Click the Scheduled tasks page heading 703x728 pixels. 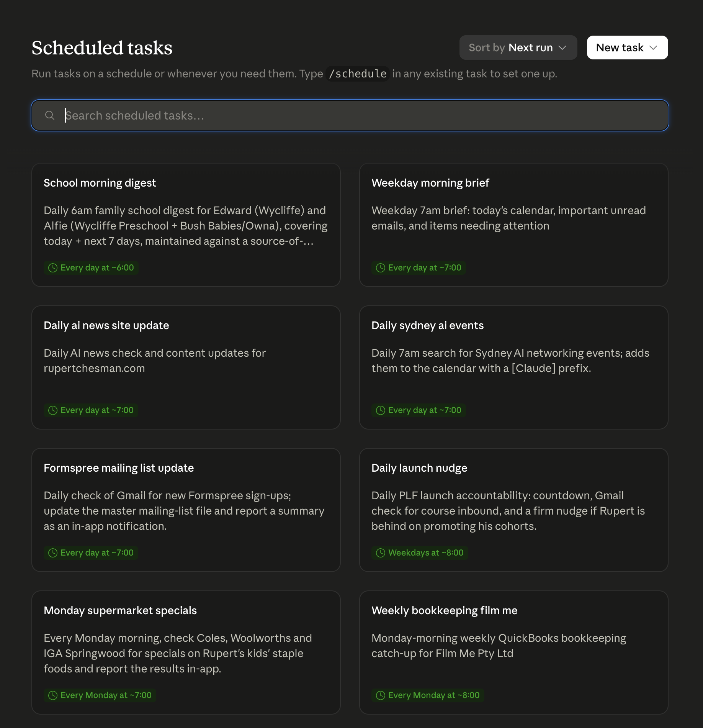tap(102, 48)
